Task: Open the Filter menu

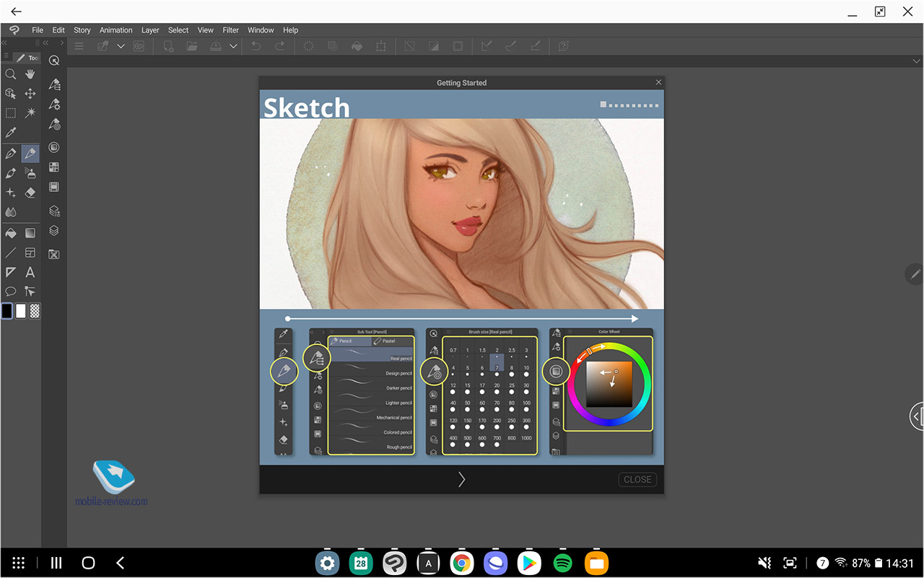Action: tap(230, 30)
